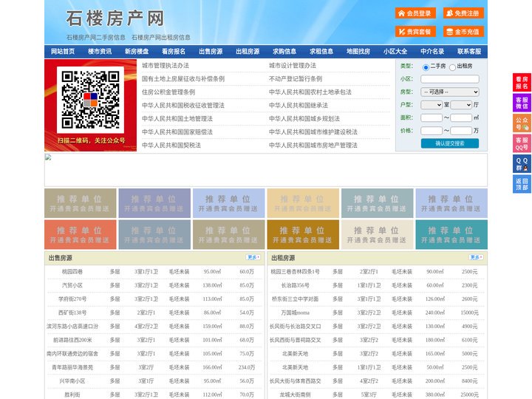Click the blue QQ群 side icon
This screenshot has height=399, width=532.
[x=522, y=164]
